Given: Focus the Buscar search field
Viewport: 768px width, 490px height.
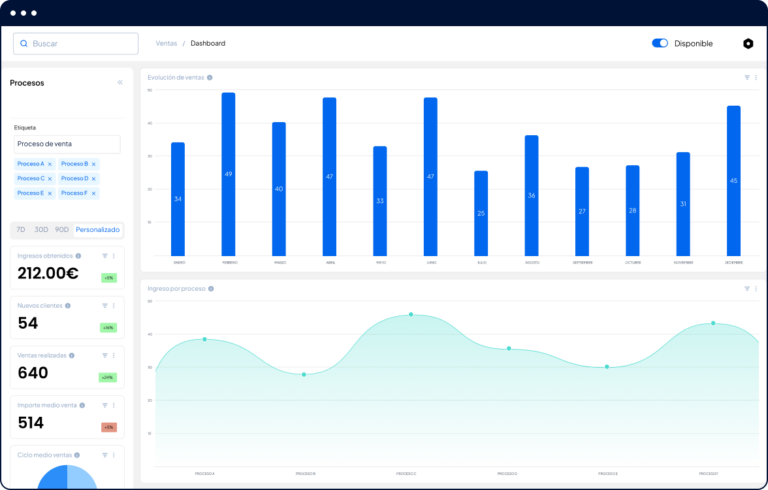Looking at the screenshot, I should (76, 44).
